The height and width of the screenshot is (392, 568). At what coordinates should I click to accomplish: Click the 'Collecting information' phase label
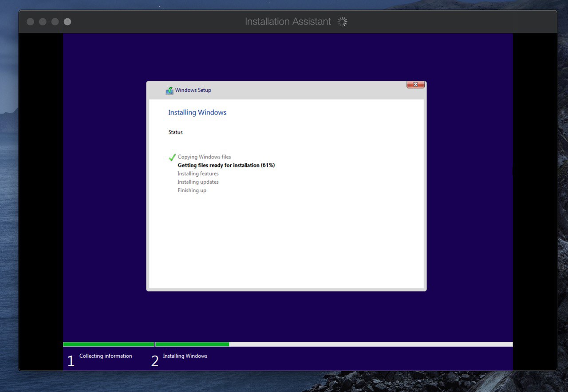[106, 356]
